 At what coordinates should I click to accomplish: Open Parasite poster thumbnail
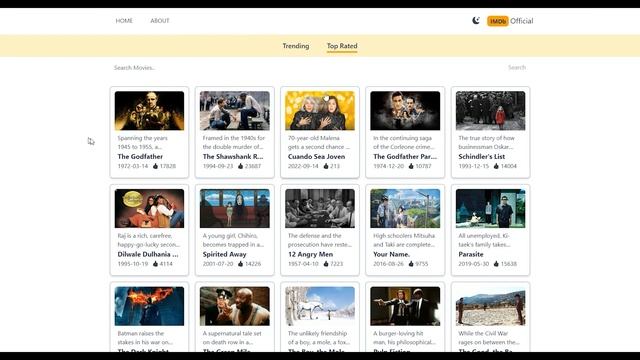tap(491, 208)
